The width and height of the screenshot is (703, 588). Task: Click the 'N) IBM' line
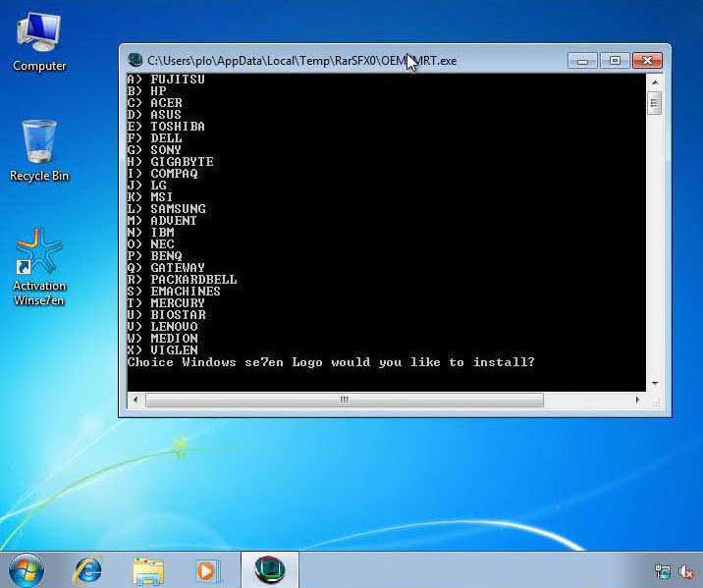click(150, 232)
